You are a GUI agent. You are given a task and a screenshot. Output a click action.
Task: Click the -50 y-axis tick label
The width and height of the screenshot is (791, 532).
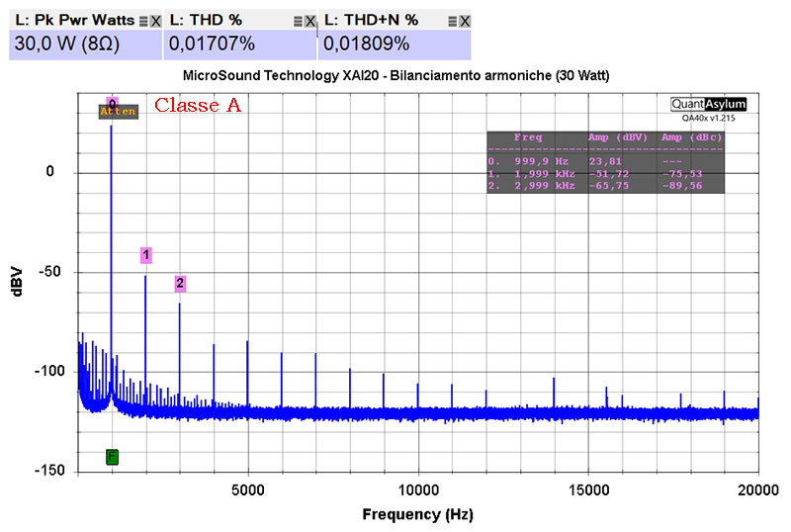52,272
